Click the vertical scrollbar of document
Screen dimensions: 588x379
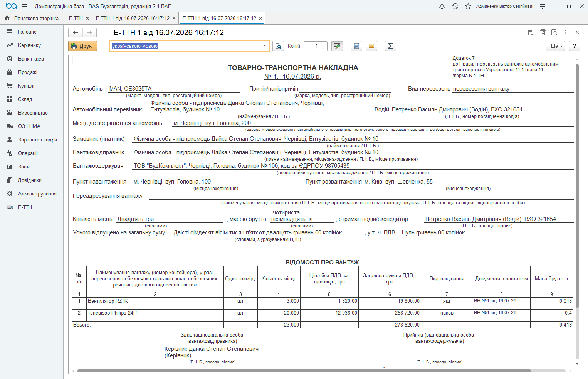click(577, 185)
